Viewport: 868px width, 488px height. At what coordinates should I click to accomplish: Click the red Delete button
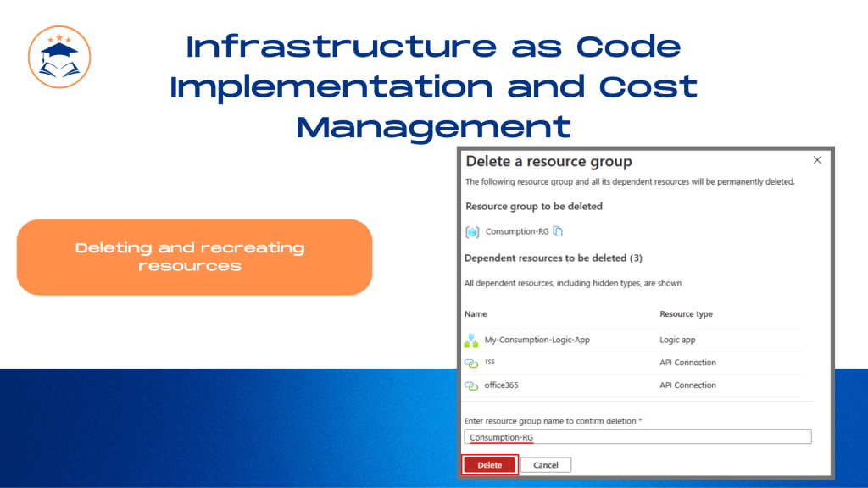pos(489,465)
